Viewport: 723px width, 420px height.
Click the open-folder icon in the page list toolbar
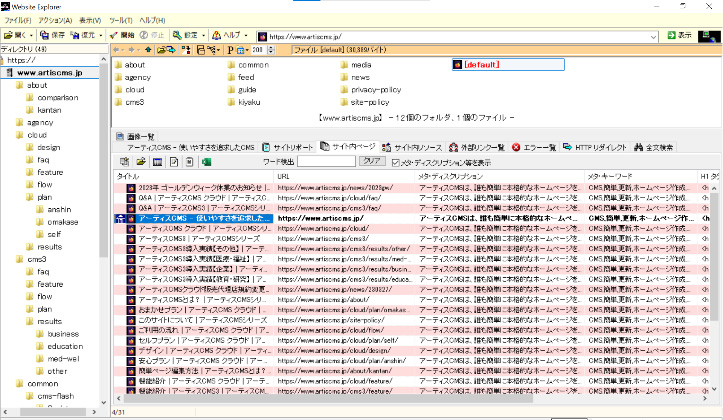[x=141, y=162]
